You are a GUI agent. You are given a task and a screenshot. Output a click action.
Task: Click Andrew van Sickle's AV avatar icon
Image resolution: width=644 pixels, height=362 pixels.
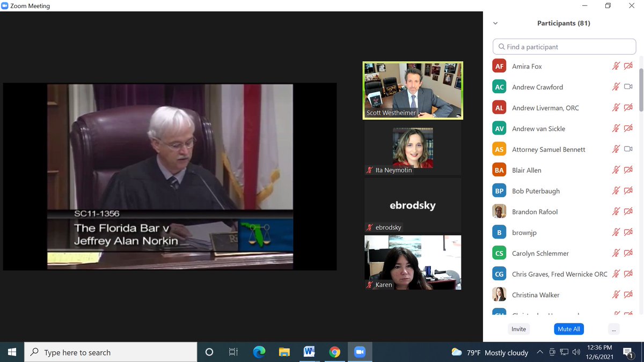coord(499,129)
